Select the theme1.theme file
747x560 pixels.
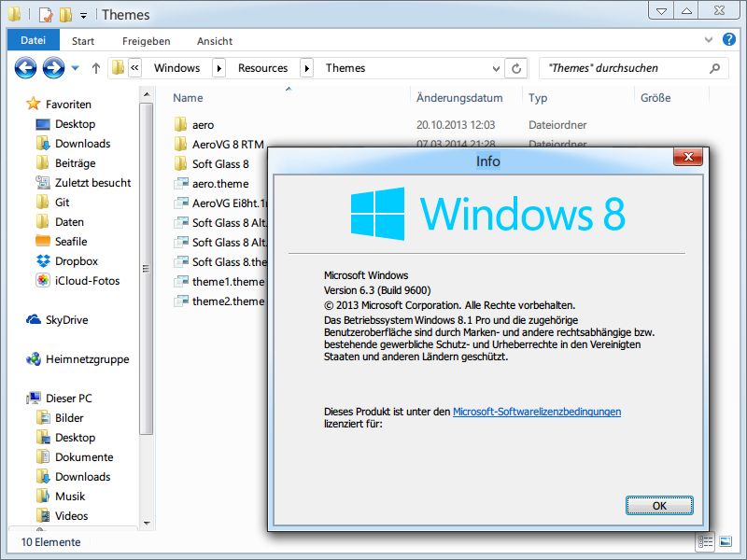[219, 282]
